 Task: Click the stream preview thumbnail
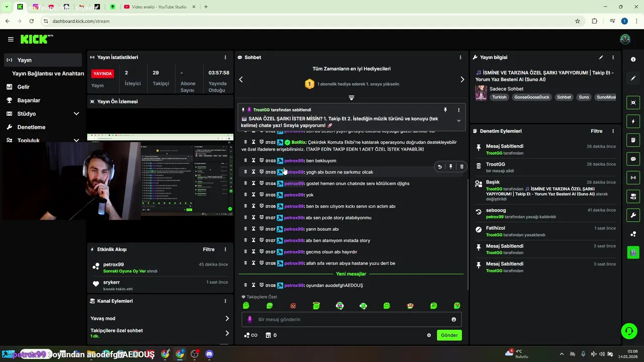point(160,175)
